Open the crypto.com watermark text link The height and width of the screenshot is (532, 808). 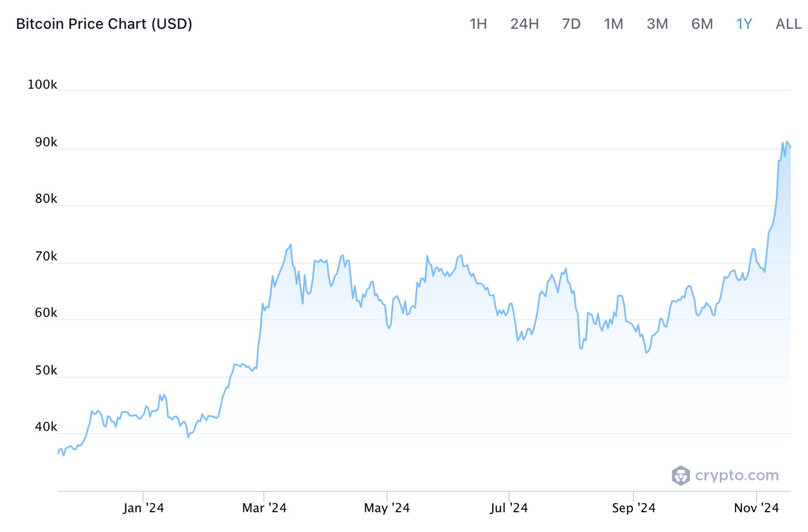[x=737, y=476]
